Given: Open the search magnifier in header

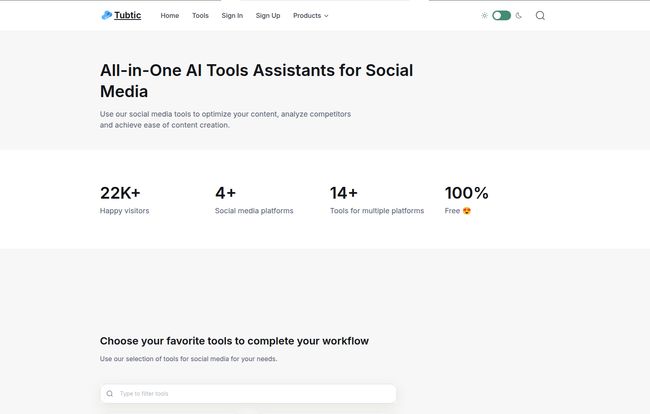Looking at the screenshot, I should pos(540,15).
